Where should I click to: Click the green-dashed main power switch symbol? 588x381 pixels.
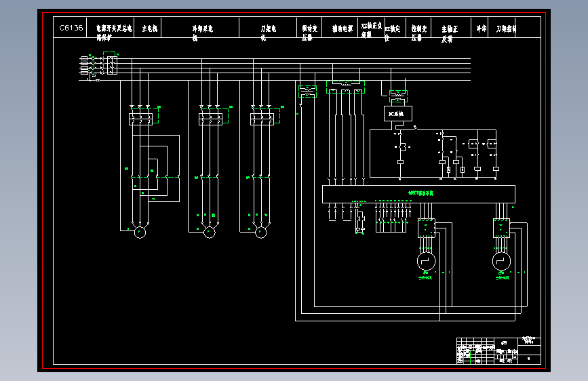tap(111, 63)
